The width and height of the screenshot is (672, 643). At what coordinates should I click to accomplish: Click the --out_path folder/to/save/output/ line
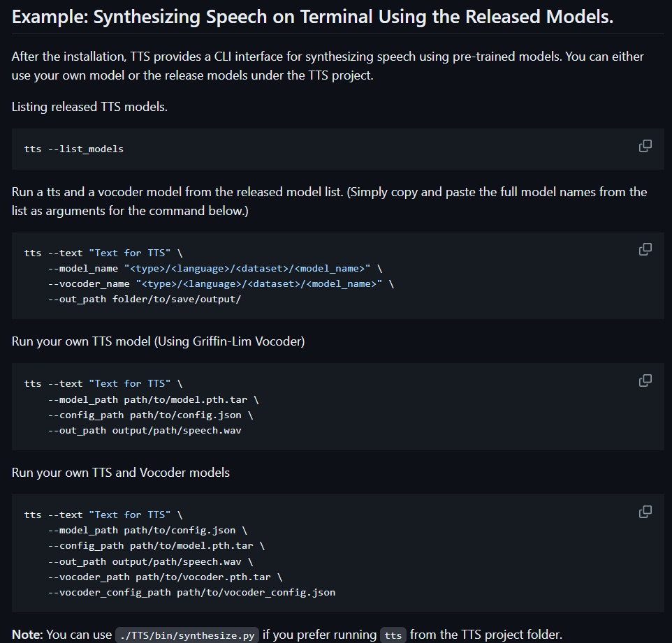(145, 300)
